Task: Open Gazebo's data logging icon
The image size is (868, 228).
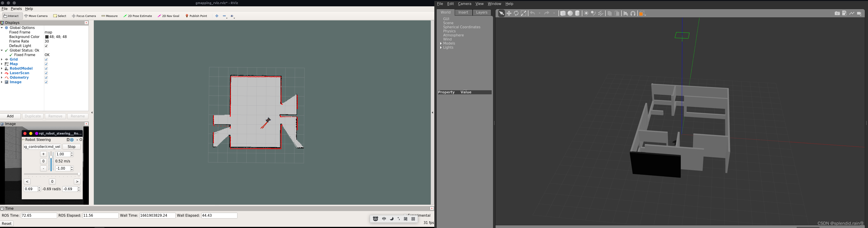Action: point(844,13)
